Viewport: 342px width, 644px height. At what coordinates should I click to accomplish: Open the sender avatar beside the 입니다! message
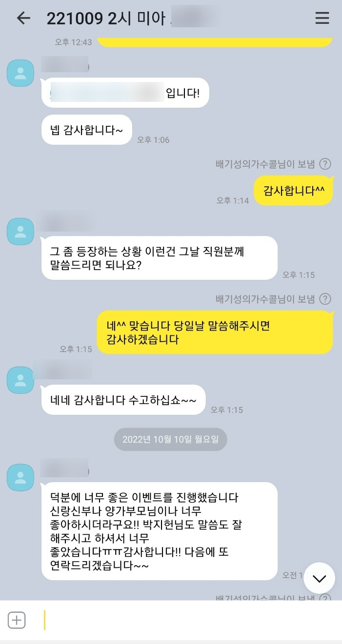click(x=20, y=73)
